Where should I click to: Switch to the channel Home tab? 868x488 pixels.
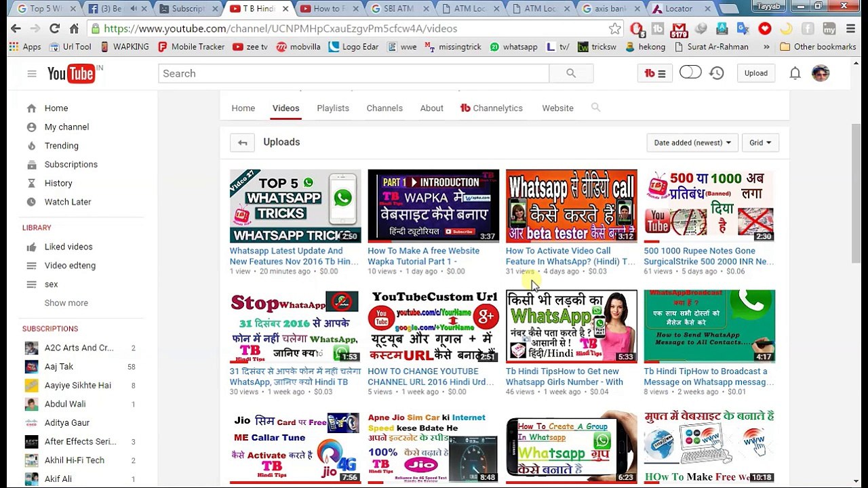(x=243, y=108)
